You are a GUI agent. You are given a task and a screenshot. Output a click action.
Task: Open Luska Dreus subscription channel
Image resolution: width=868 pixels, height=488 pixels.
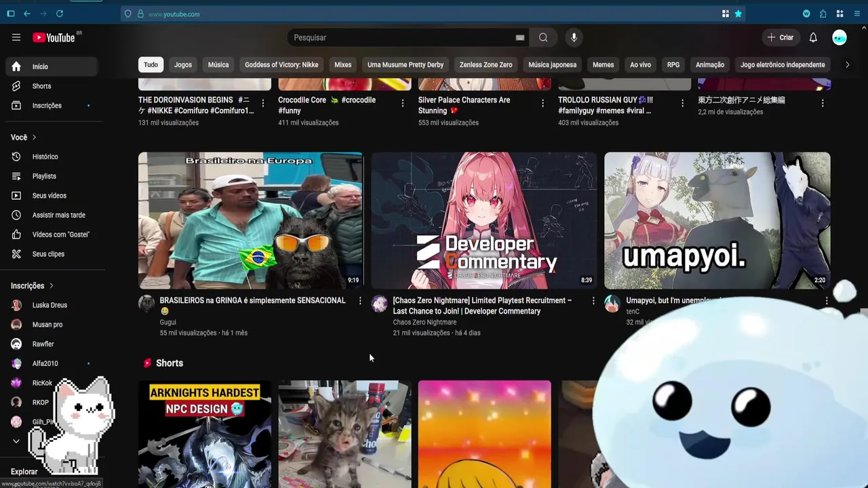[x=52, y=305]
